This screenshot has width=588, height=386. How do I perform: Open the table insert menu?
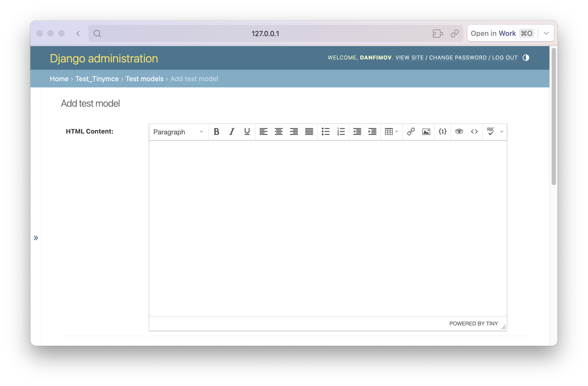391,132
